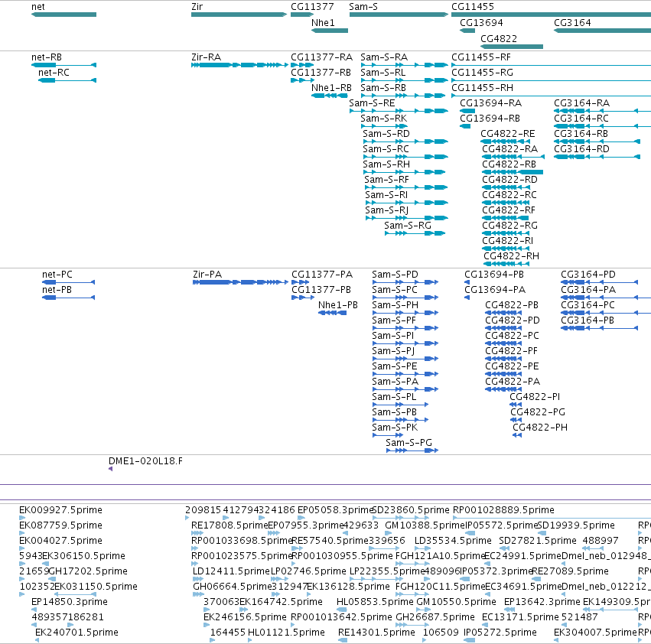Image resolution: width=651 pixels, height=644 pixels.
Task: Click transcript CG4822-RE
Action: [x=505, y=141]
